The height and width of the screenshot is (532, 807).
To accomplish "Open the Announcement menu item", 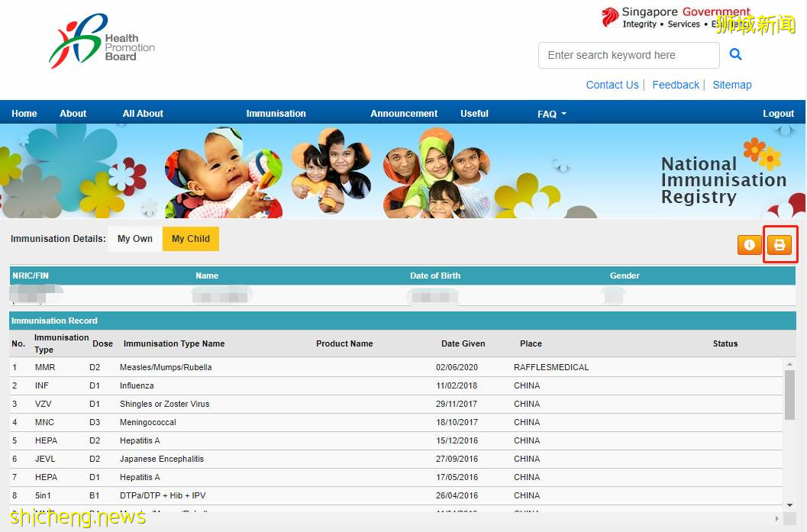I will pos(404,114).
